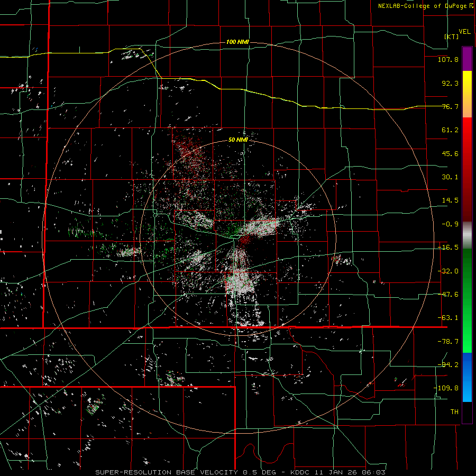
Task: Select the -63.1 legend value
Action: pos(448,318)
